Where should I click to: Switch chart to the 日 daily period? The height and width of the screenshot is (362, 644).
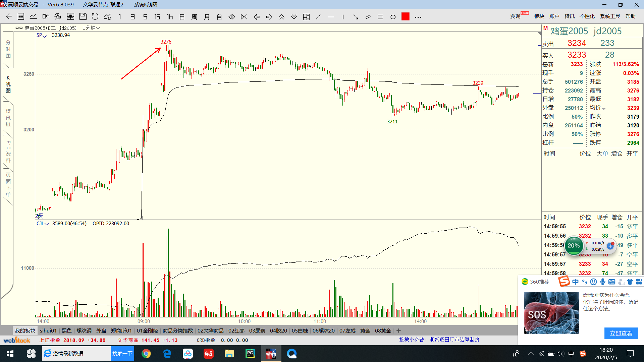click(x=182, y=17)
